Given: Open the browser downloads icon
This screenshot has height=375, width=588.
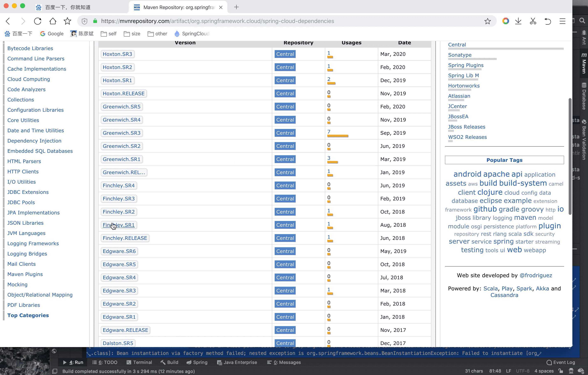Looking at the screenshot, I should tap(518, 21).
